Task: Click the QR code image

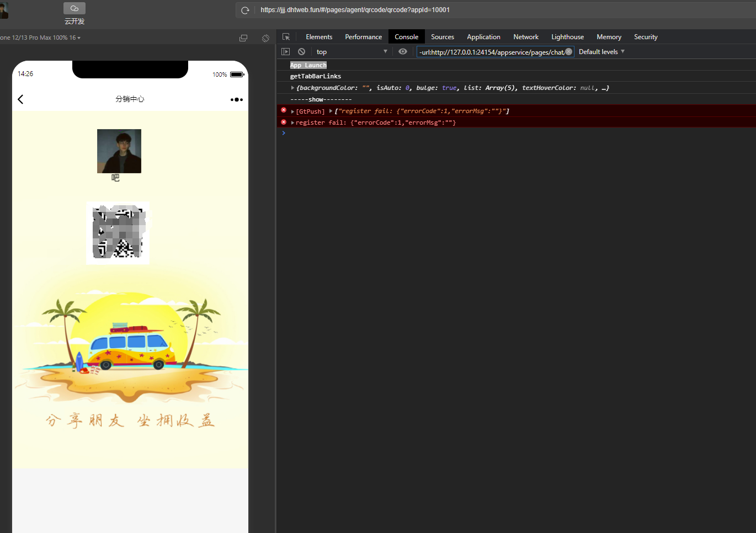Action: (x=118, y=233)
